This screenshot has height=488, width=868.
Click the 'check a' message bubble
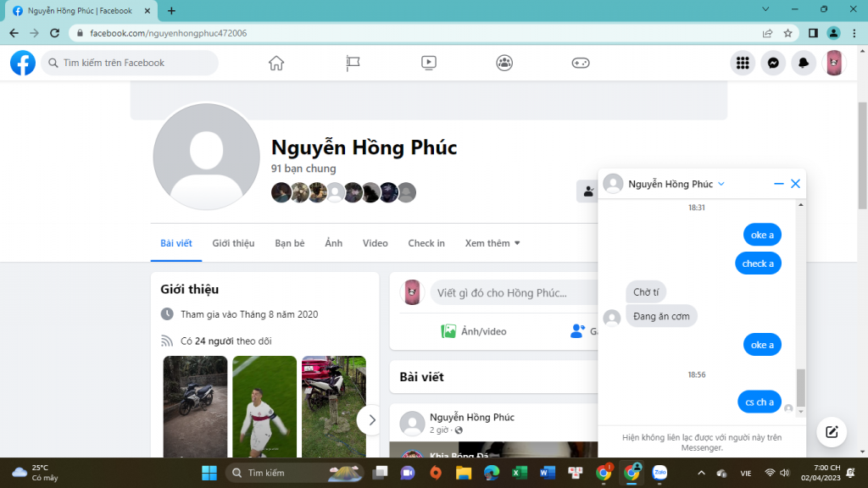pyautogui.click(x=758, y=264)
